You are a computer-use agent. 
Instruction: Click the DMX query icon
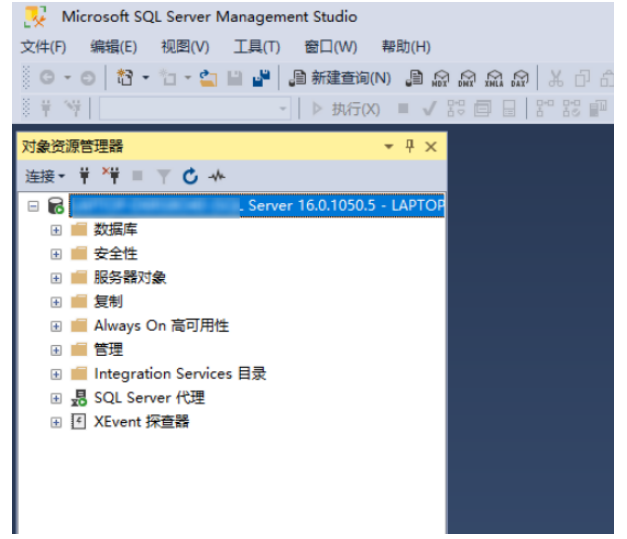467,78
